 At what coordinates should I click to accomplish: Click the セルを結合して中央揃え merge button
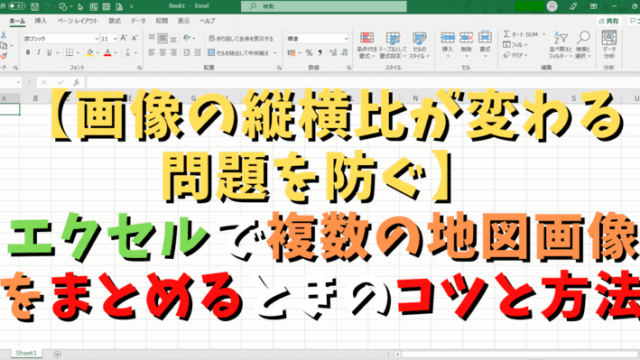coord(239,53)
